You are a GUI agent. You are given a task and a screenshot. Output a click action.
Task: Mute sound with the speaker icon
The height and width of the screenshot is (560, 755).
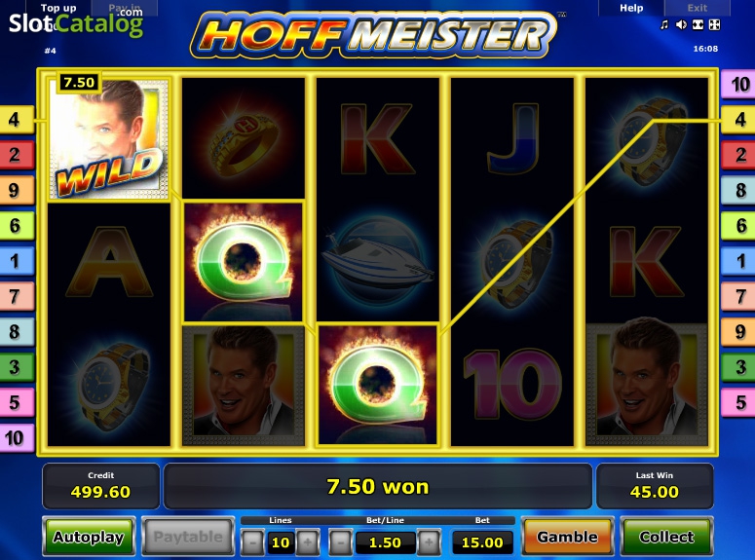click(x=681, y=24)
